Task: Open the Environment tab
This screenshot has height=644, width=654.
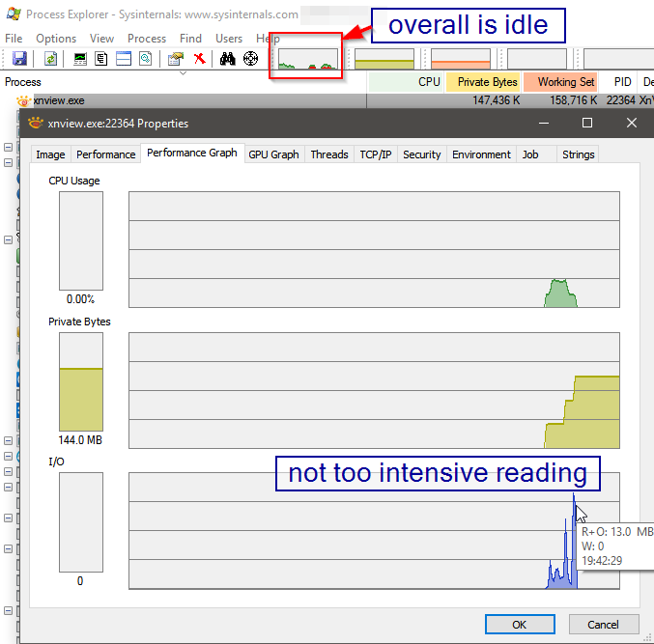Action: coord(481,154)
